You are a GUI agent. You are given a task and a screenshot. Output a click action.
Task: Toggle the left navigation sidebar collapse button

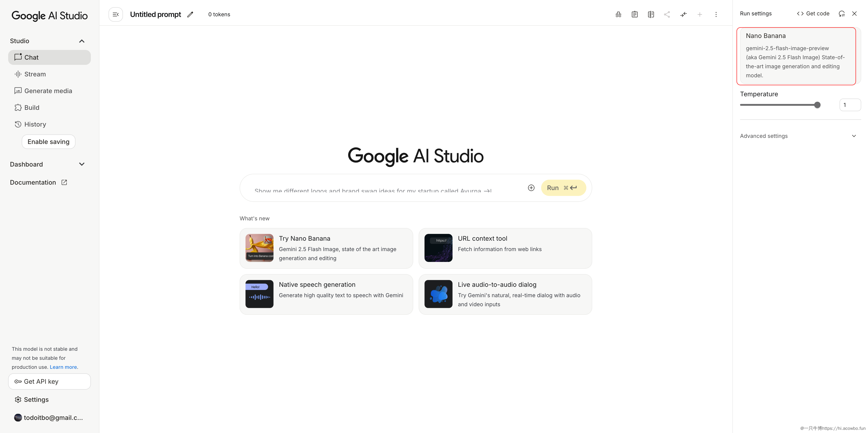(116, 14)
